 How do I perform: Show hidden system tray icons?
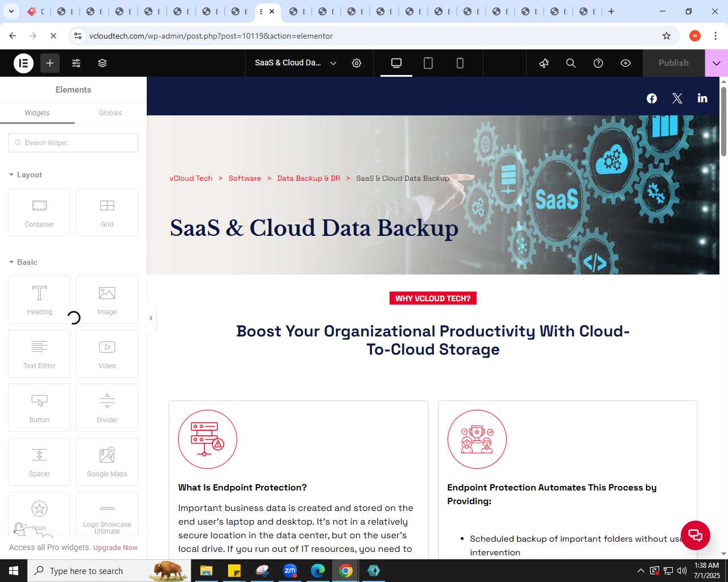point(641,571)
